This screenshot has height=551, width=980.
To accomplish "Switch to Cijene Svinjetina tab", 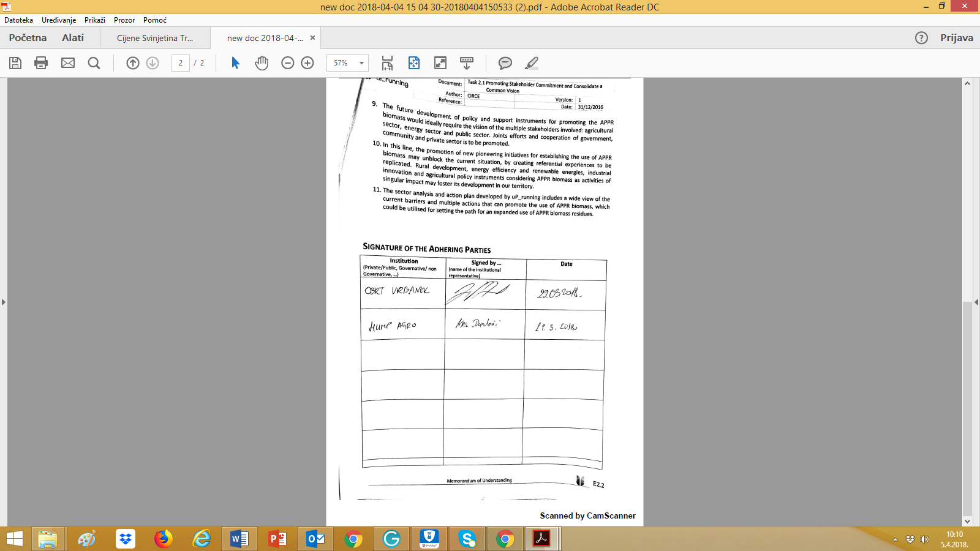I will (155, 38).
